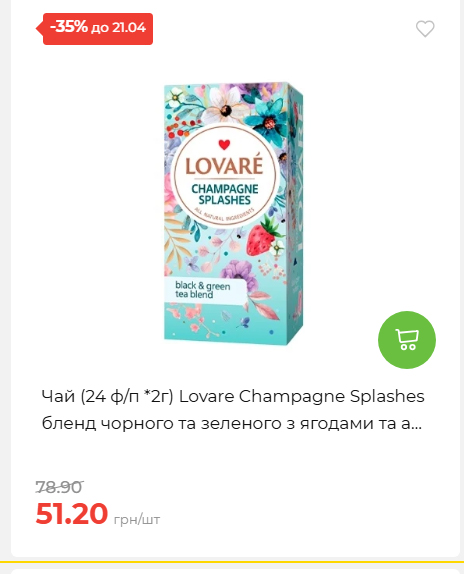Click the 'black & green tea blend' label
This screenshot has width=464, height=574.
coord(203,290)
